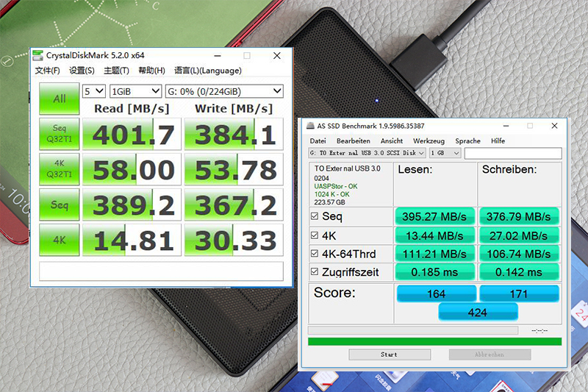Open the 1GiB test size dropdown
Screen dimensions: 588x392
[135, 91]
